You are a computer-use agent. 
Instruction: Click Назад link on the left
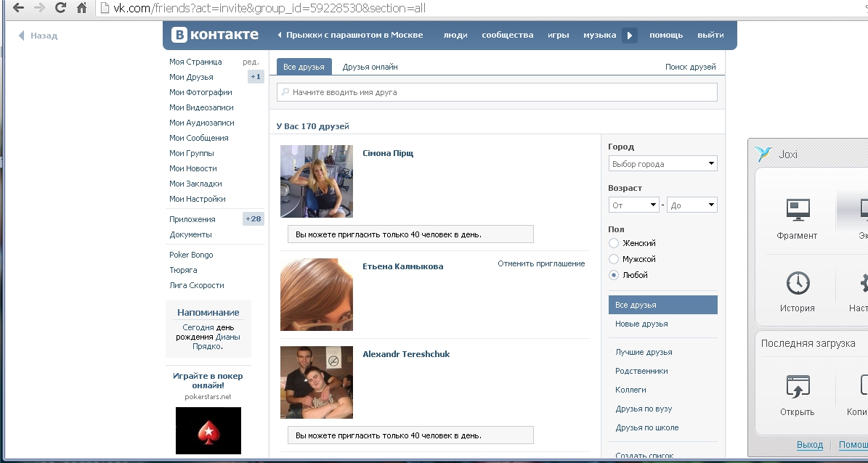(38, 36)
